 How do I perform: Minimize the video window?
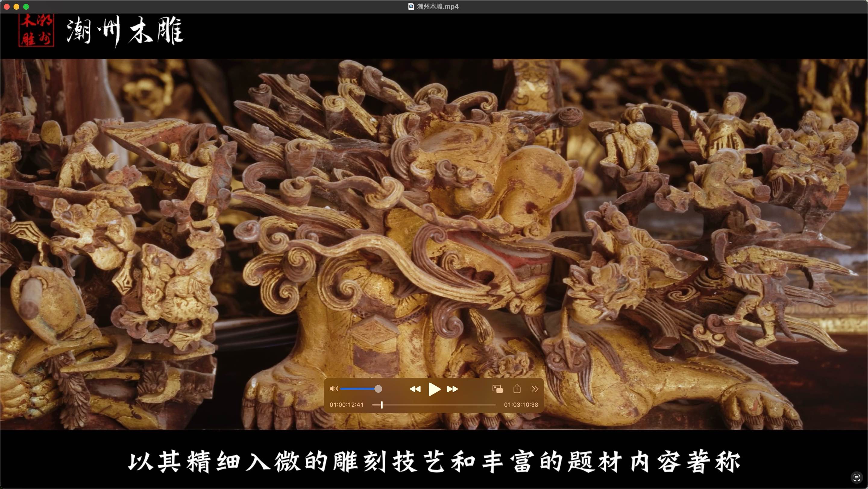pyautogui.click(x=17, y=7)
